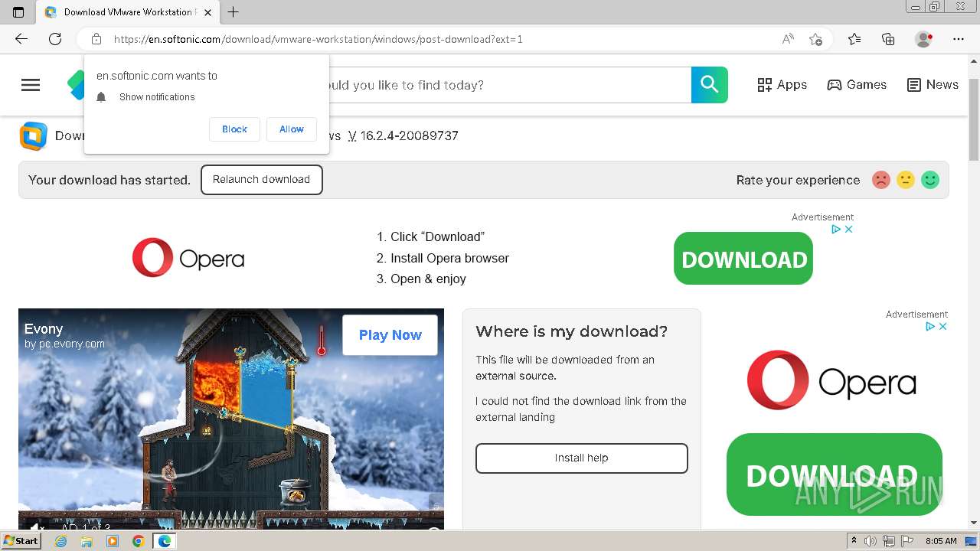Open AdChoices icon on sidebar ad
Screen dimensions: 980x551
pos(930,326)
